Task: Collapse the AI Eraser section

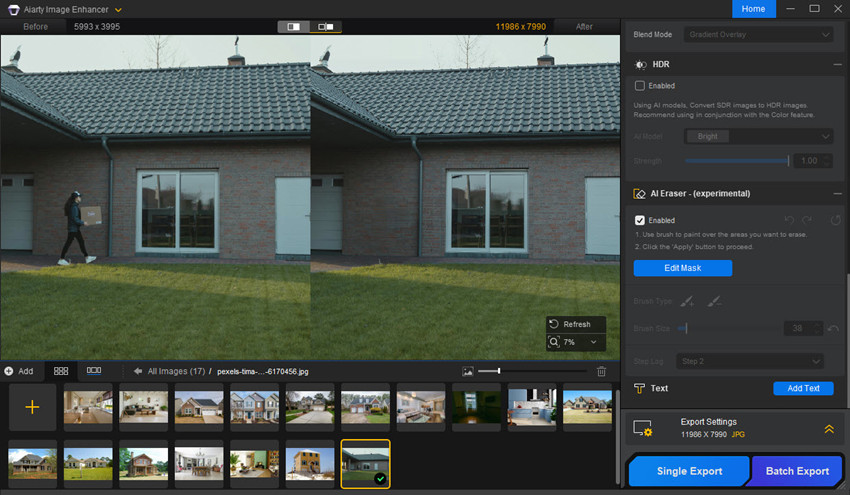Action: pos(838,194)
